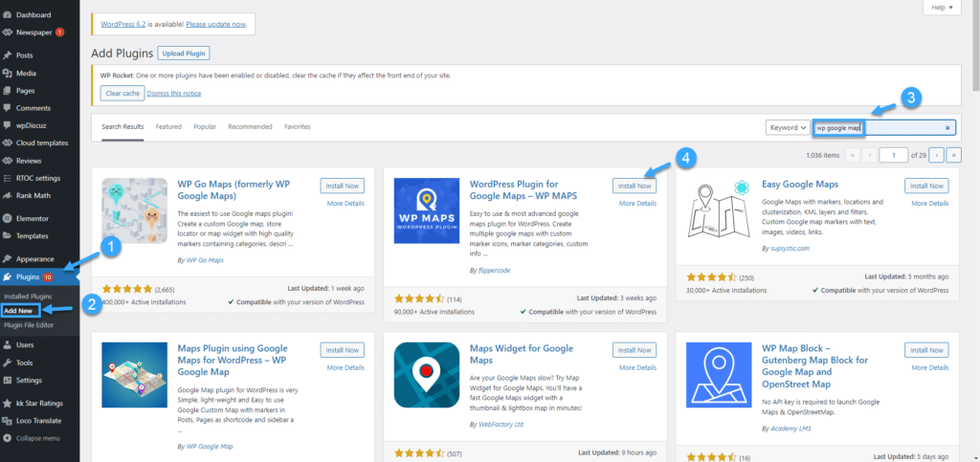View More Details for Maps Widget for Google Maps
980x462 pixels.
(638, 367)
